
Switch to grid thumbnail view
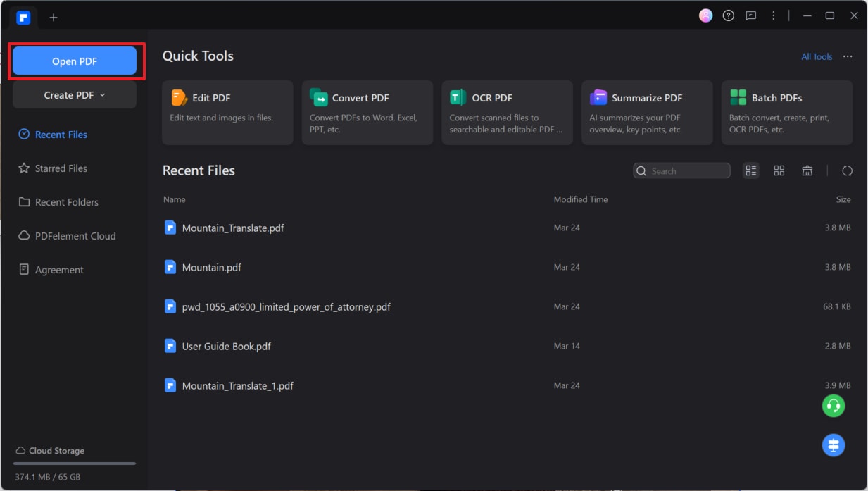[779, 170]
